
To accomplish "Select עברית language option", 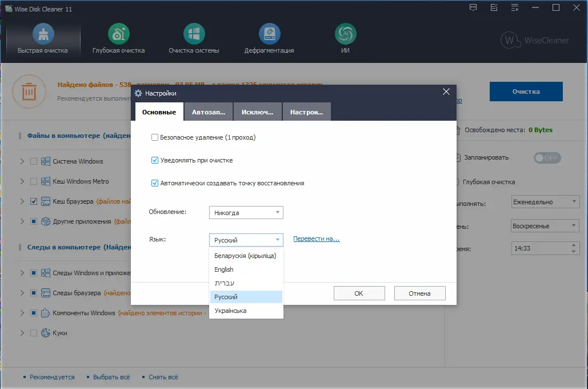I will (x=246, y=283).
